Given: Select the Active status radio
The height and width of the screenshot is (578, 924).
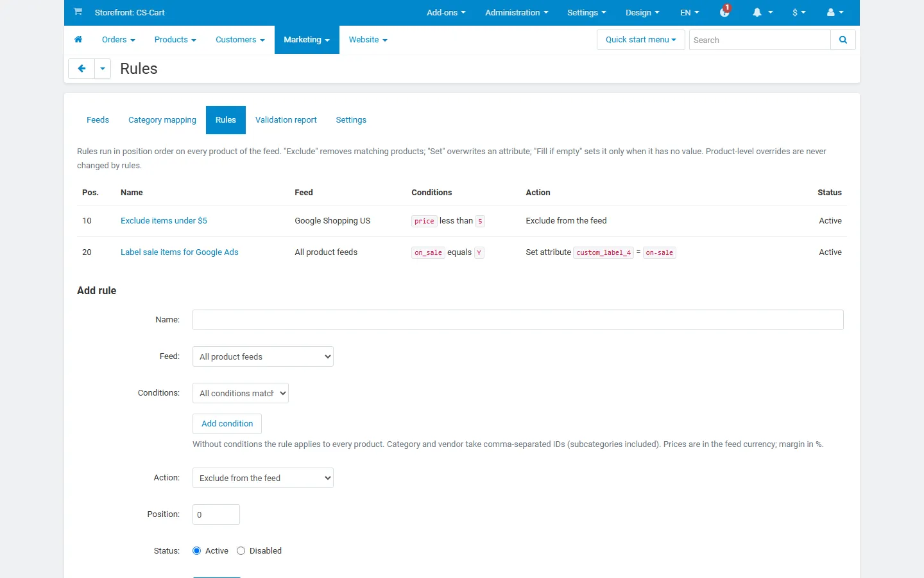Looking at the screenshot, I should click(x=197, y=551).
